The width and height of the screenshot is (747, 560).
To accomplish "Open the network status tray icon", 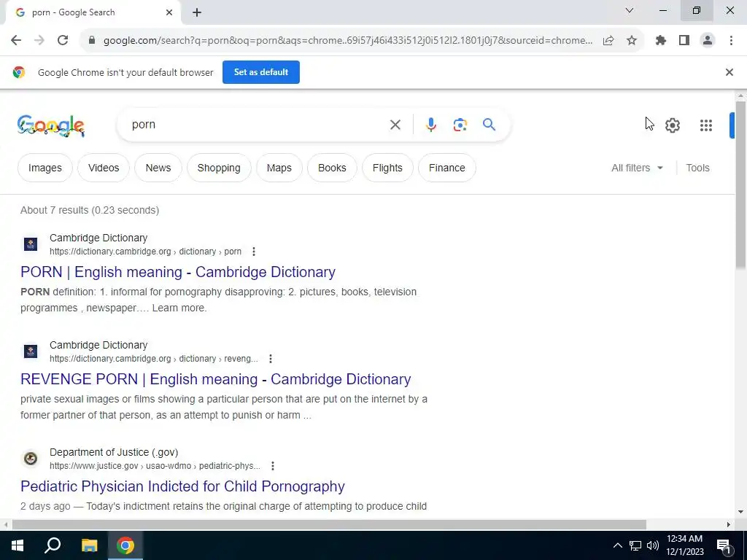I will point(635,545).
